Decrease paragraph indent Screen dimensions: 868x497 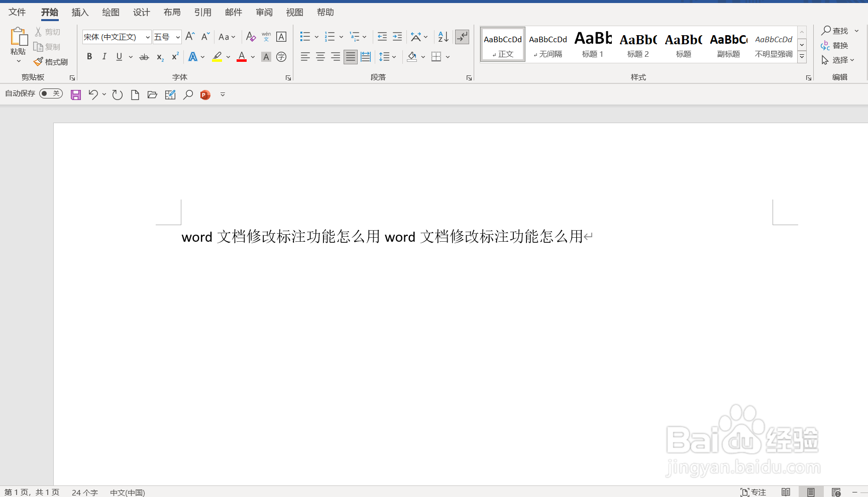click(382, 37)
